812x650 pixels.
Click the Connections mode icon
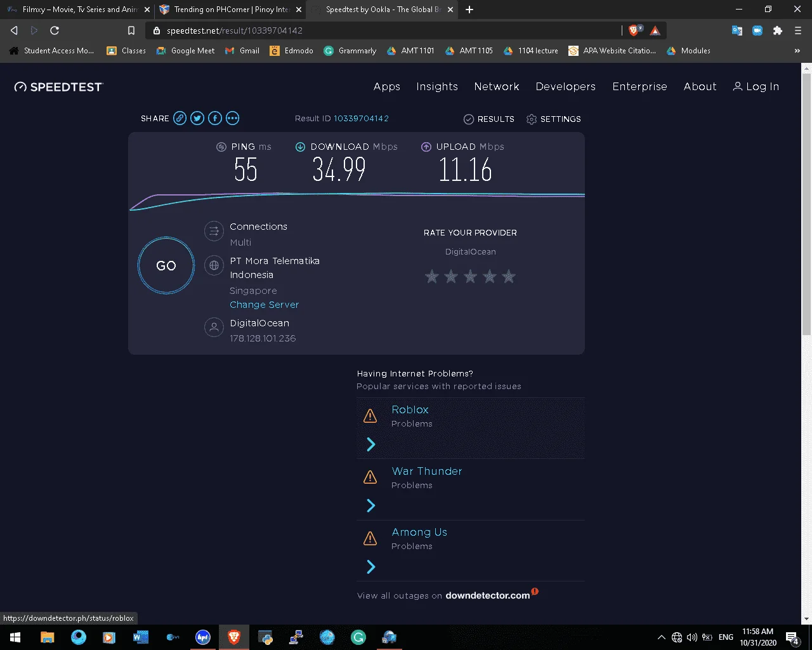point(214,232)
